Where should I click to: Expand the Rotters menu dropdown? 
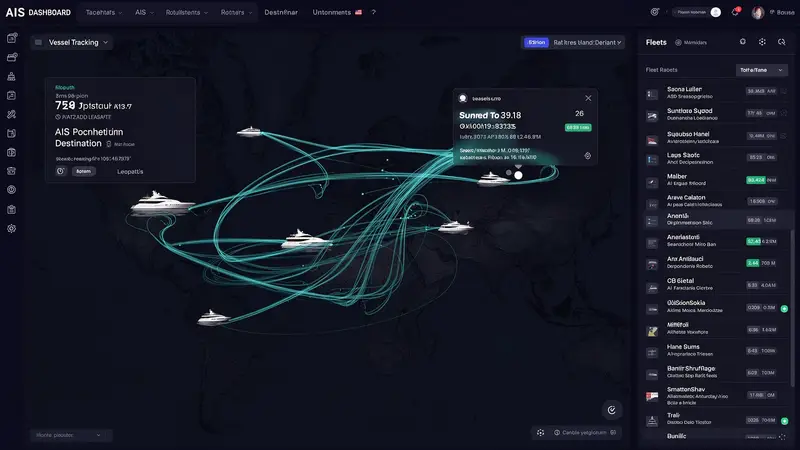click(x=236, y=12)
